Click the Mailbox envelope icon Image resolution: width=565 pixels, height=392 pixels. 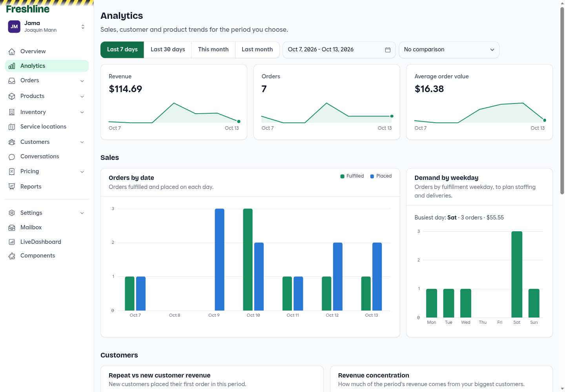click(x=12, y=227)
